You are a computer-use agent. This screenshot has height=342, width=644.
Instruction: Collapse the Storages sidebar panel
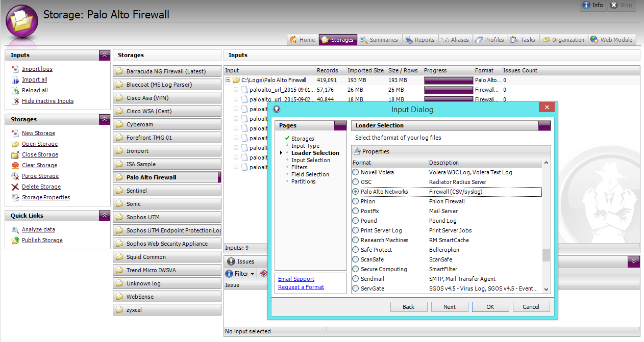(105, 119)
